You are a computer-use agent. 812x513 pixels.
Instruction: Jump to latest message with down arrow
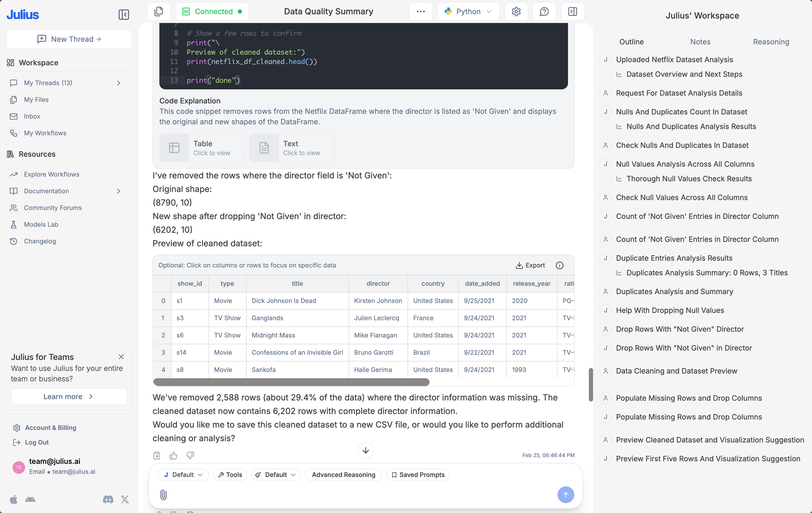(x=365, y=450)
